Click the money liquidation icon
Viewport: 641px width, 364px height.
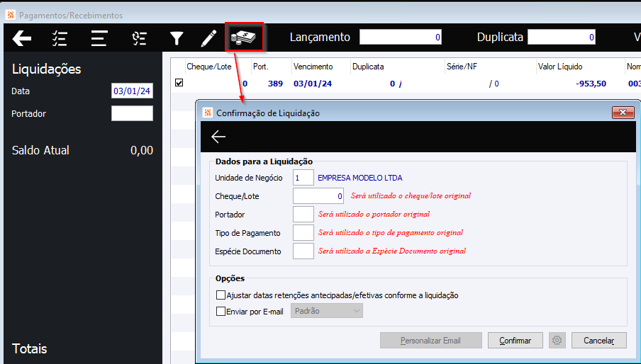[x=244, y=37]
